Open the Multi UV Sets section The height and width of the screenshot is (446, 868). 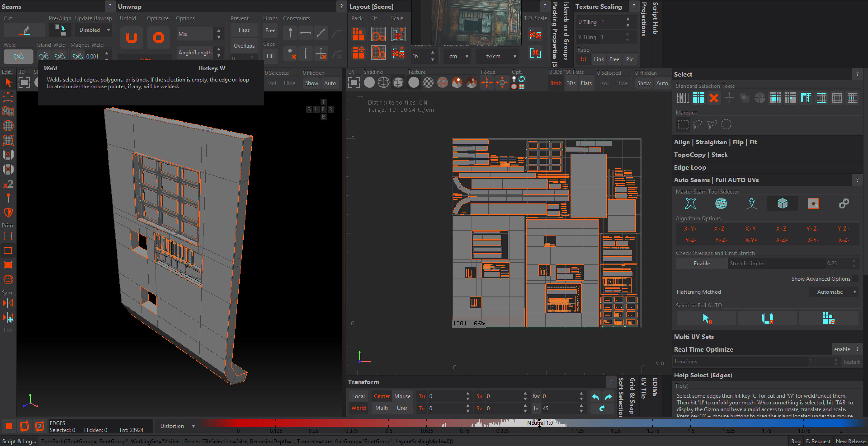click(x=694, y=337)
